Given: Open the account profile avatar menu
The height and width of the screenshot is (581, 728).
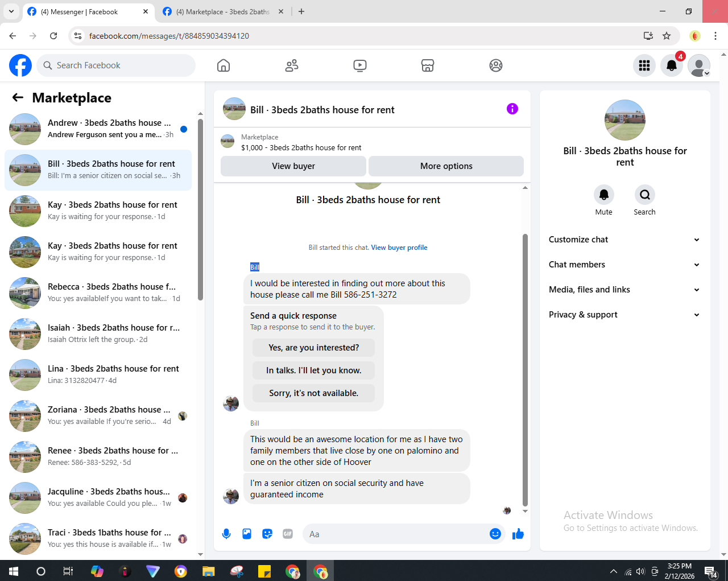Looking at the screenshot, I should coord(699,65).
